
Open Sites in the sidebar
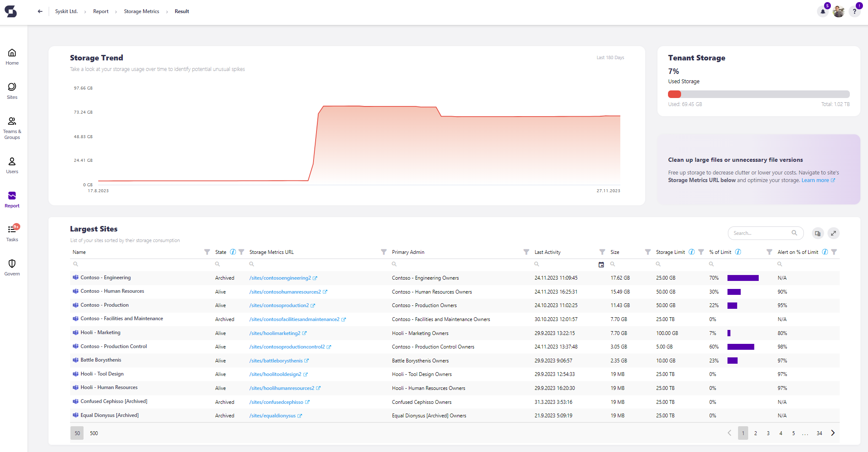tap(12, 91)
